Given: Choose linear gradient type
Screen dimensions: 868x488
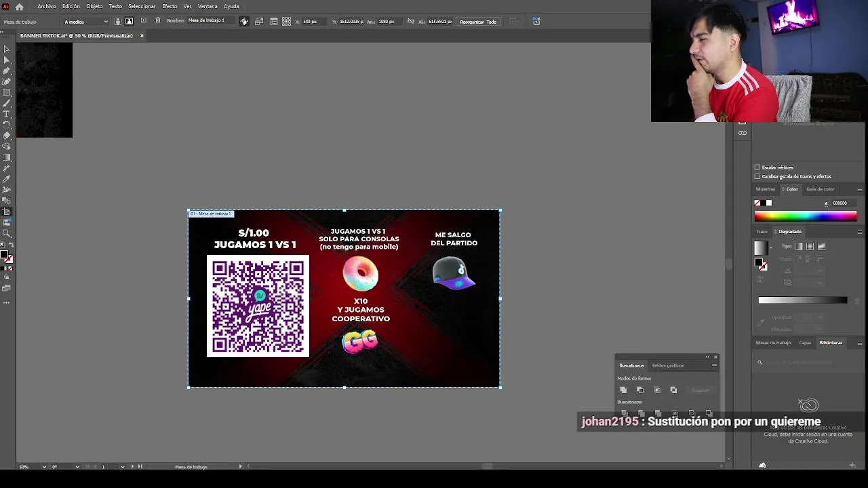Looking at the screenshot, I should [x=799, y=247].
